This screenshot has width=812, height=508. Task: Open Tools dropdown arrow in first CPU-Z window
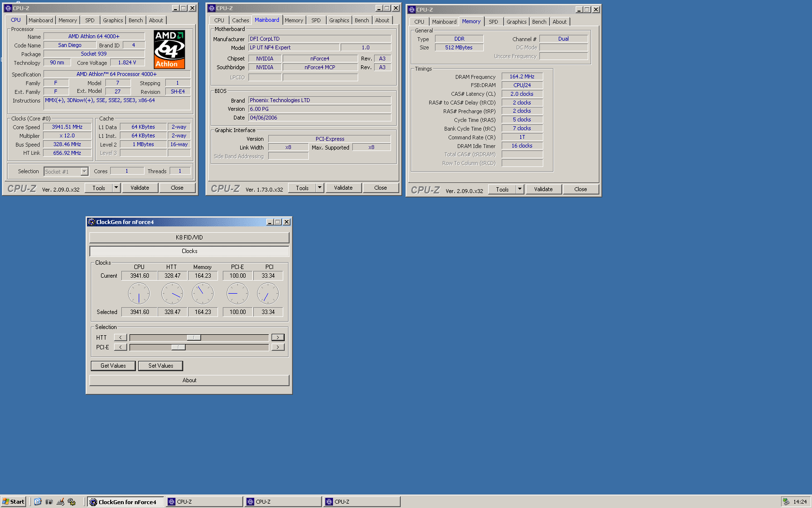click(116, 188)
